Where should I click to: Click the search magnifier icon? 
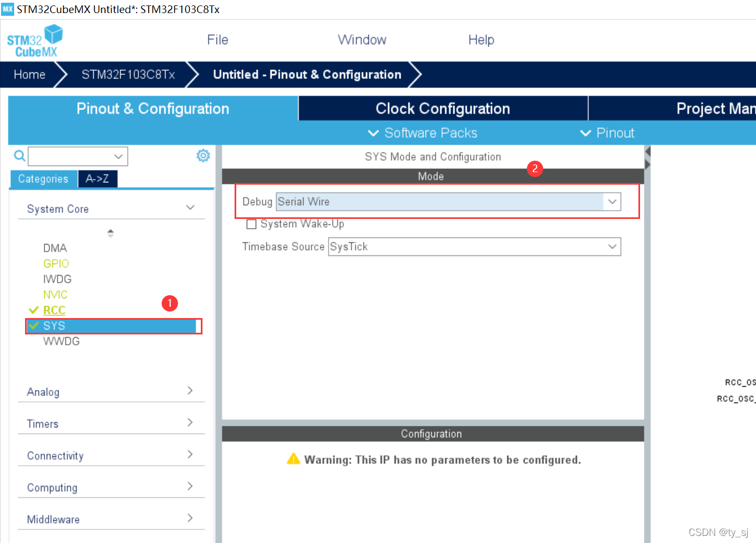[20, 156]
